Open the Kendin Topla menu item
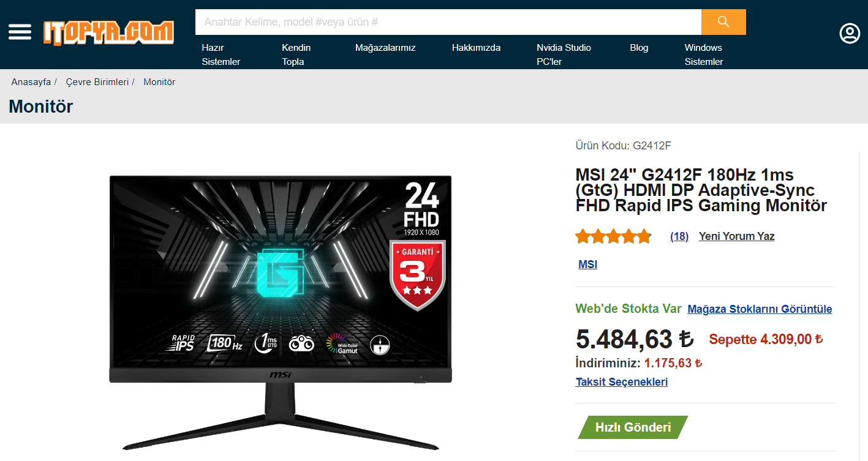The image size is (868, 461). tap(296, 54)
